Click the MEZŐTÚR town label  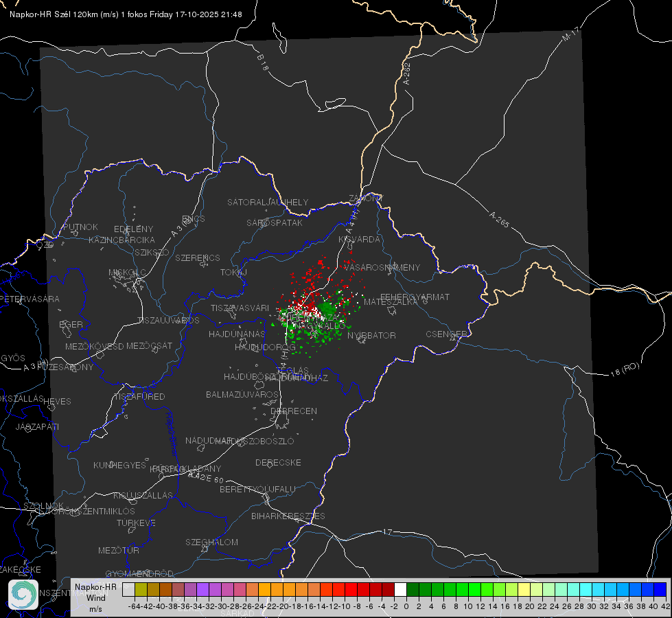click(x=118, y=550)
